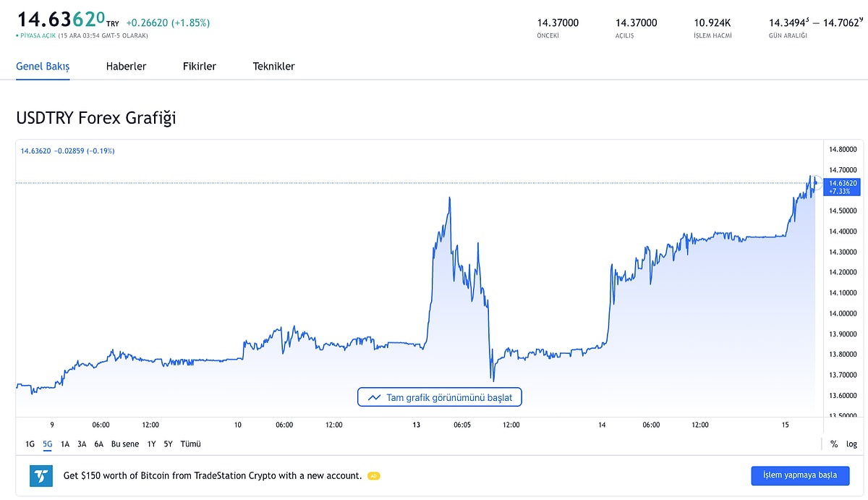Toggle log scale on chart
The width and height of the screenshot is (868, 500).
[x=851, y=444]
